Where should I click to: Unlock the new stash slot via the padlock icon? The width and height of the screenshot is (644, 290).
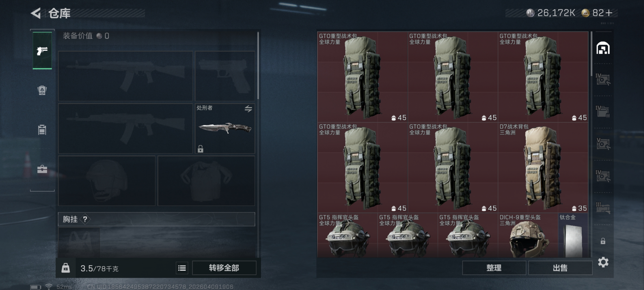coord(603,241)
